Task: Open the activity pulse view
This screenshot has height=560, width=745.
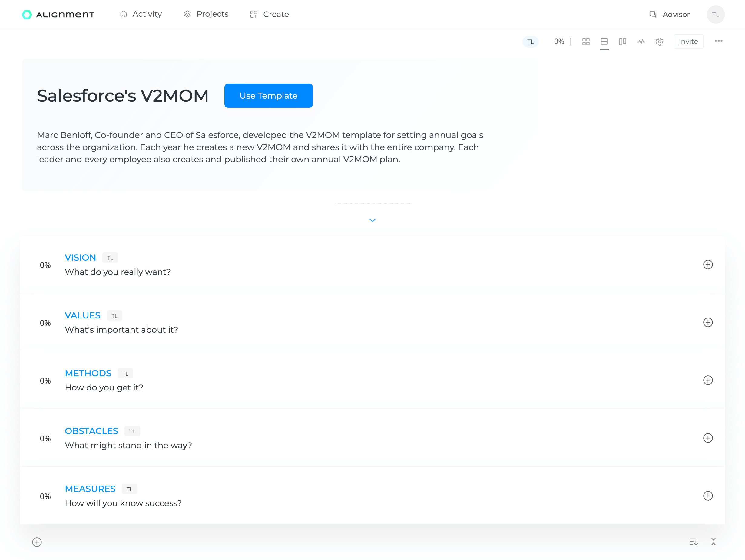Action: [x=641, y=42]
